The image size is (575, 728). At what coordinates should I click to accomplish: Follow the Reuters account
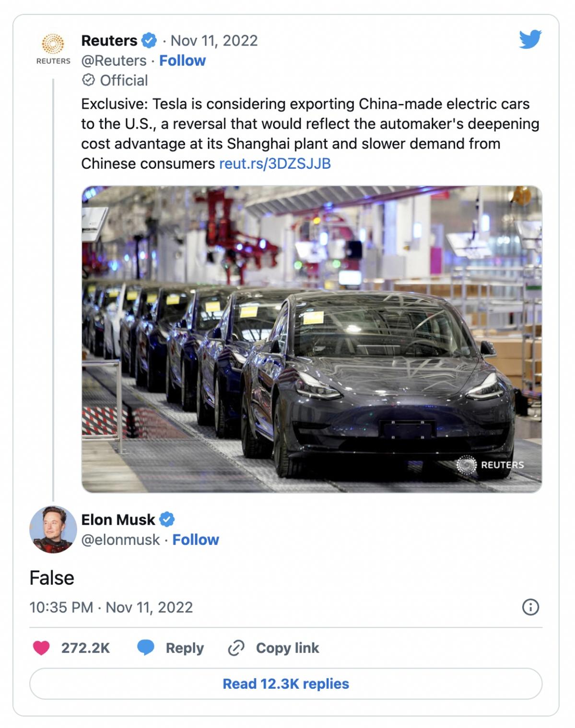click(x=182, y=60)
